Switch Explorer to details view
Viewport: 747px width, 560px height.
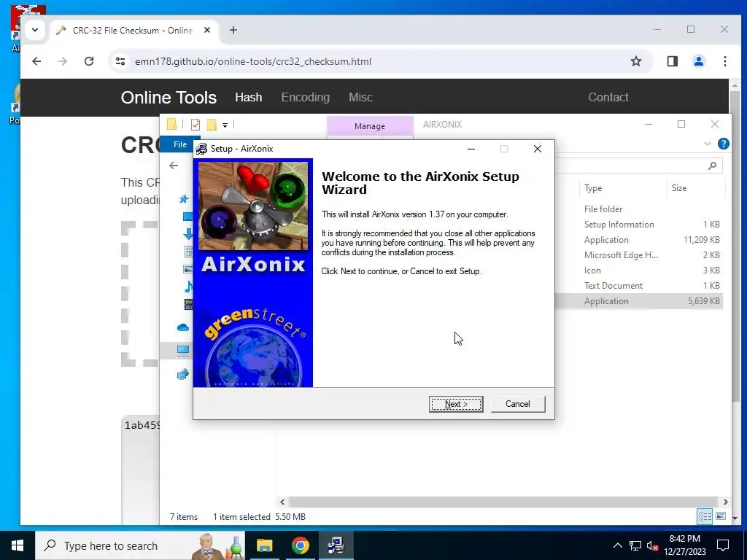tap(705, 516)
